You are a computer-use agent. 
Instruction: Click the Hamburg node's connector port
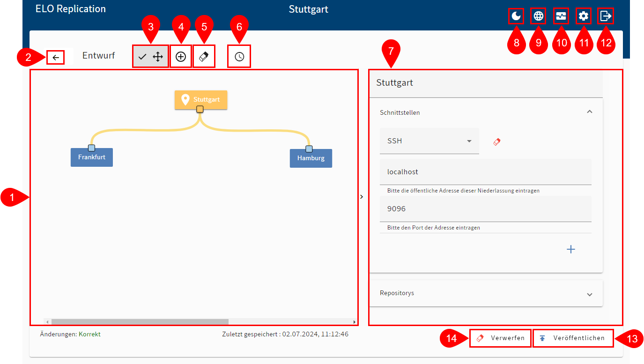[309, 149]
